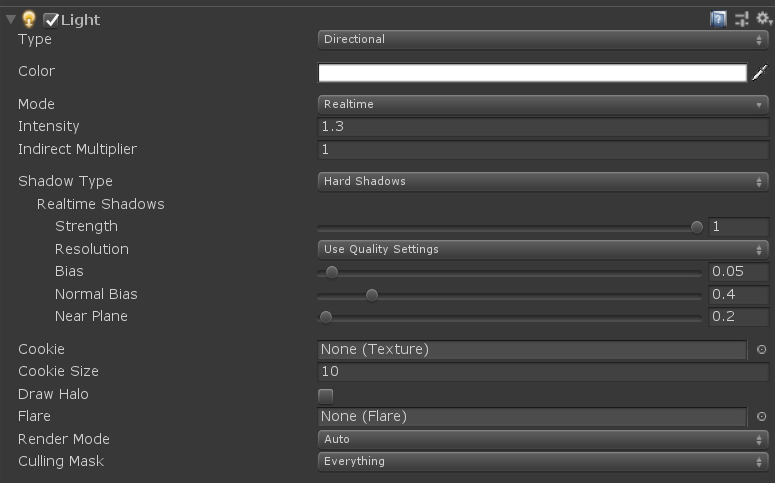Click the Intensity value field 1.3
775x483 pixels.
[x=543, y=127]
